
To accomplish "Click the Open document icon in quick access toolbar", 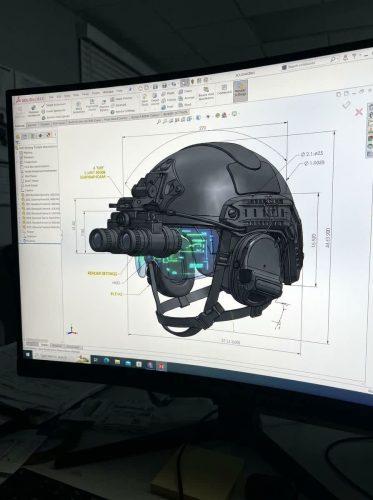I will [147, 87].
